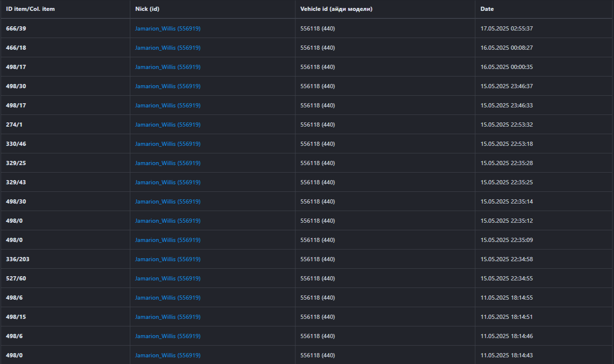This screenshot has height=364, width=614.
Task: Click nick link dated 15.05.2025 22:35:14
Action: [x=167, y=201]
